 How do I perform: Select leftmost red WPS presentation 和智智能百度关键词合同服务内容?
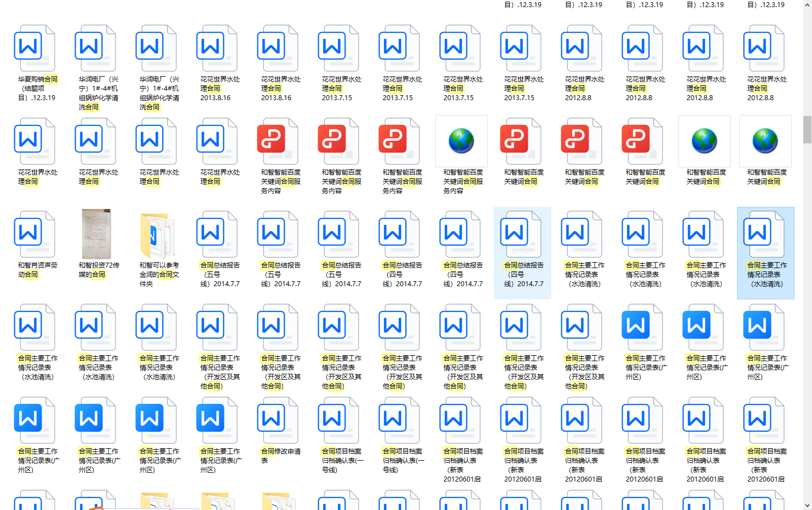click(x=278, y=141)
